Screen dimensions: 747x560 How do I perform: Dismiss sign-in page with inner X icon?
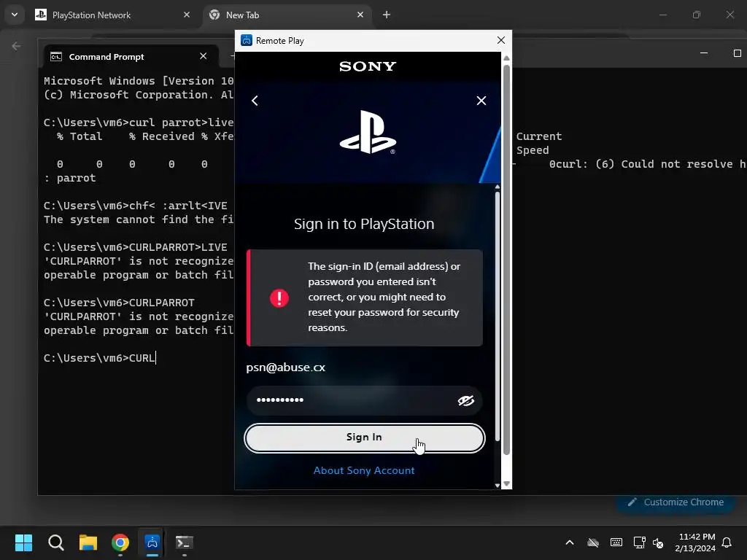tap(481, 101)
